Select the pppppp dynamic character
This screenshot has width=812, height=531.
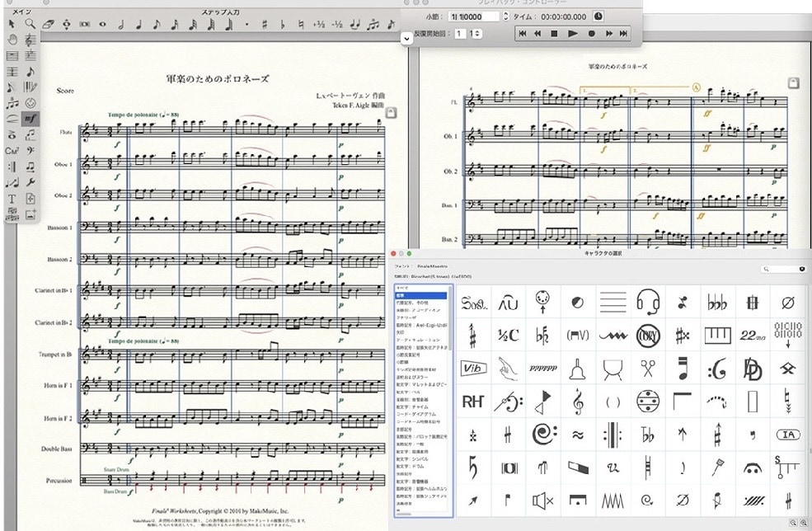pyautogui.click(x=542, y=369)
